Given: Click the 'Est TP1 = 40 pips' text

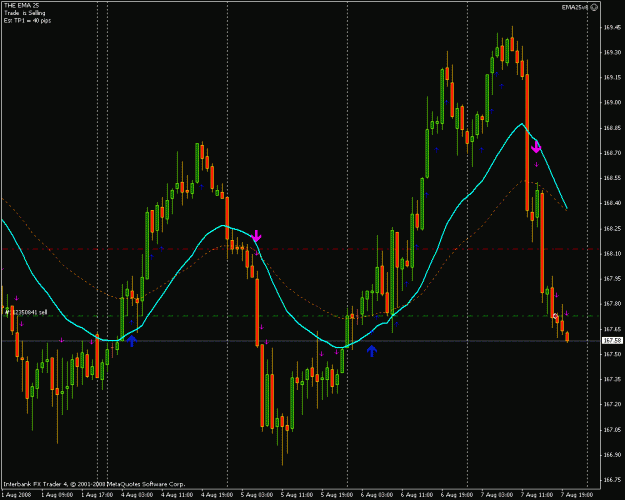Looking at the screenshot, I should coord(28,20).
